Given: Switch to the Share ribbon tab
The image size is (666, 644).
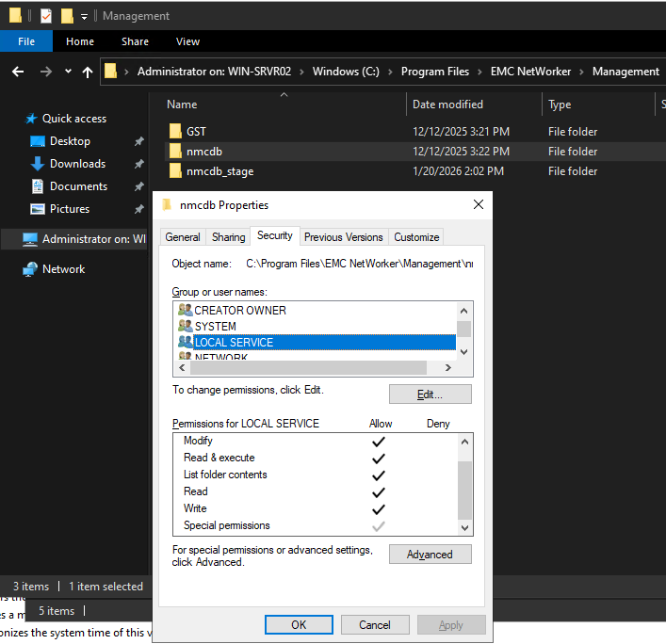Looking at the screenshot, I should coord(135,41).
